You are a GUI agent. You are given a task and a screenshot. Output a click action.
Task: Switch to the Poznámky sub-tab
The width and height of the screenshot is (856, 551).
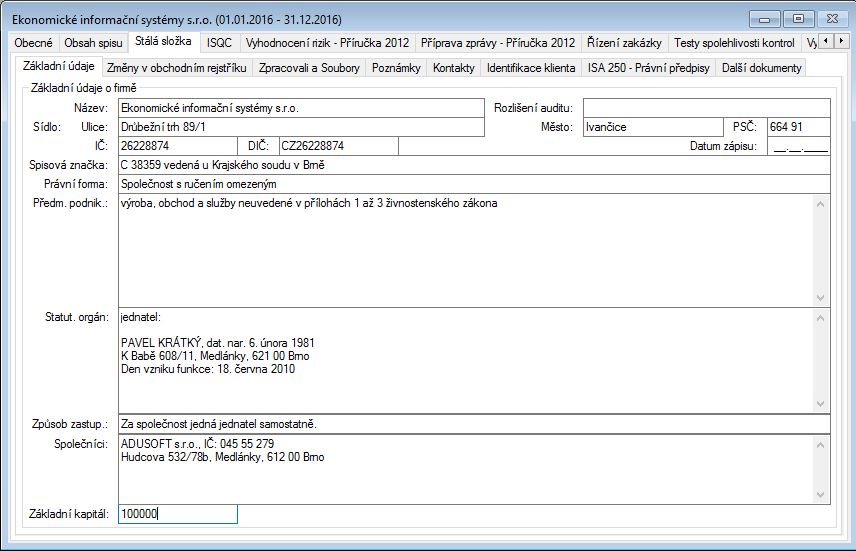[x=396, y=68]
